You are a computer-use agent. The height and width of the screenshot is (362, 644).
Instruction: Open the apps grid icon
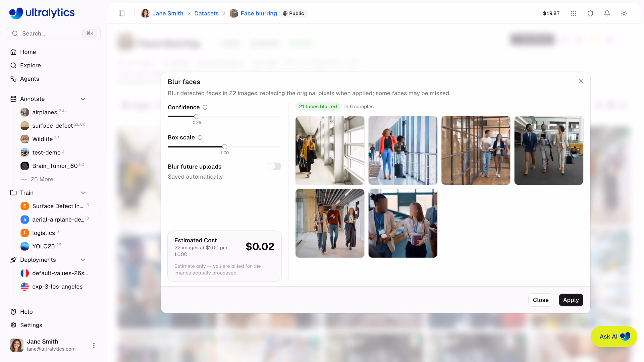pos(574,13)
